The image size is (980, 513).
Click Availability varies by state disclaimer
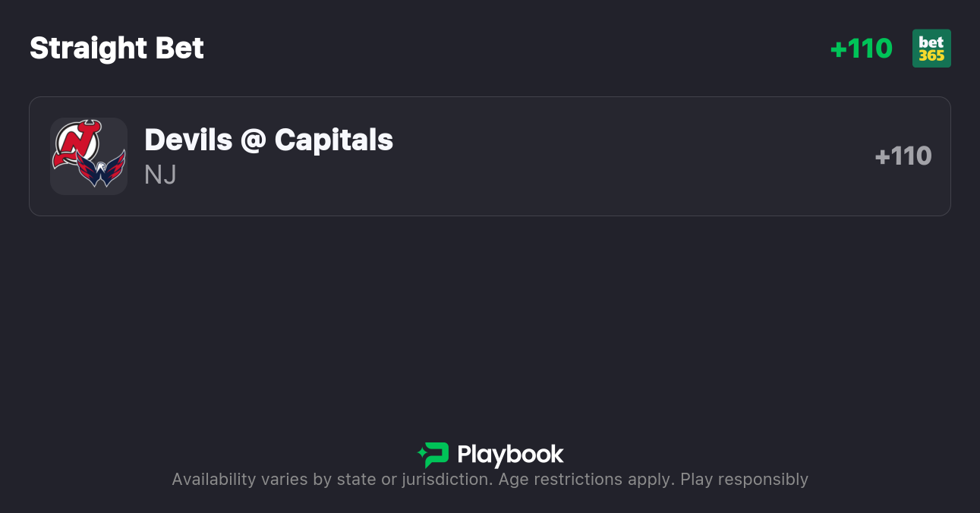[331, 480]
